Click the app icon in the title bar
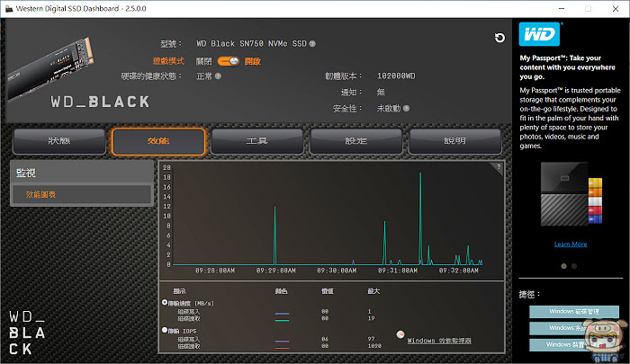The height and width of the screenshot is (364, 630). [x=9, y=8]
